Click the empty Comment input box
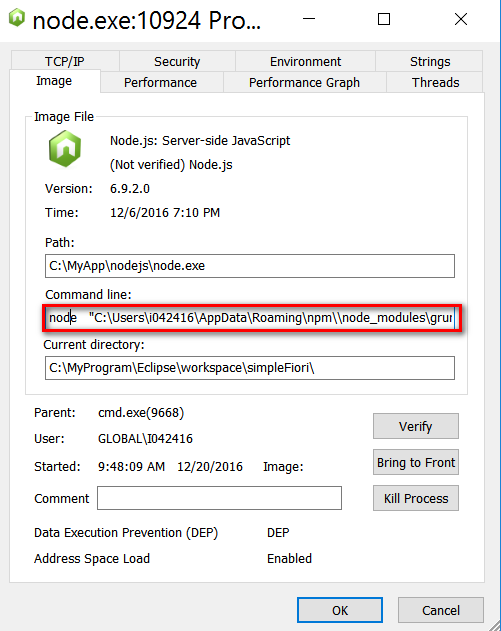 pos(219,498)
